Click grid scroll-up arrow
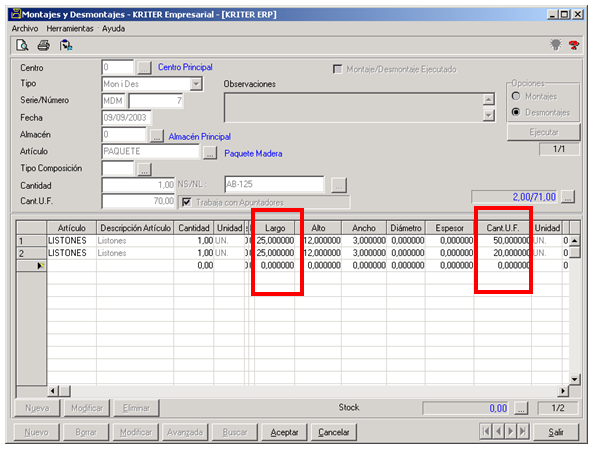Image resolution: width=596 pixels, height=454 pixels. click(574, 241)
